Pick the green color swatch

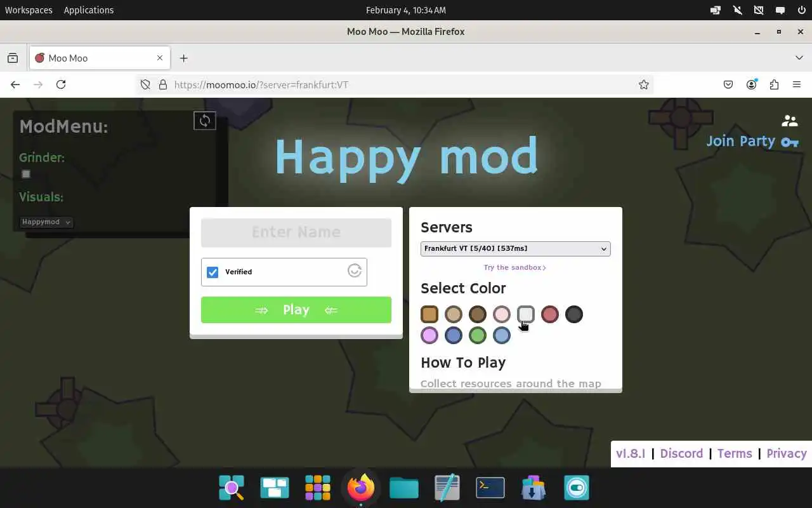pyautogui.click(x=478, y=335)
